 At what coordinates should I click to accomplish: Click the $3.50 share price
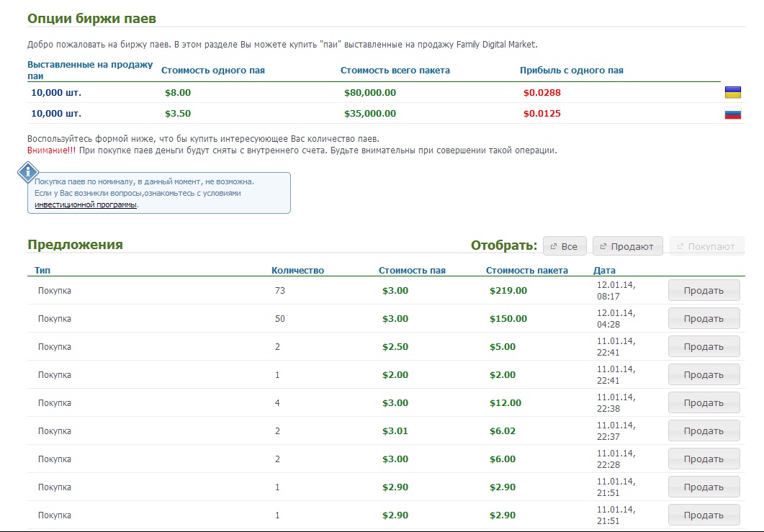pos(178,114)
